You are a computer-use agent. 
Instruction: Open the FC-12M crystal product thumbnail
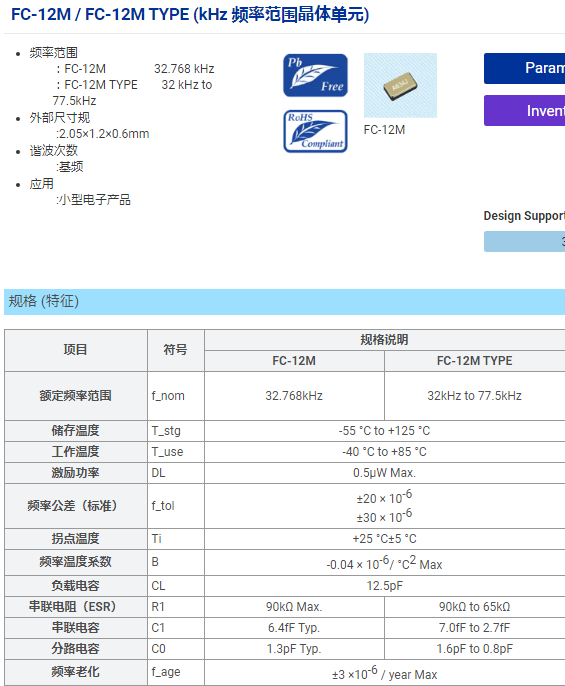(x=400, y=85)
